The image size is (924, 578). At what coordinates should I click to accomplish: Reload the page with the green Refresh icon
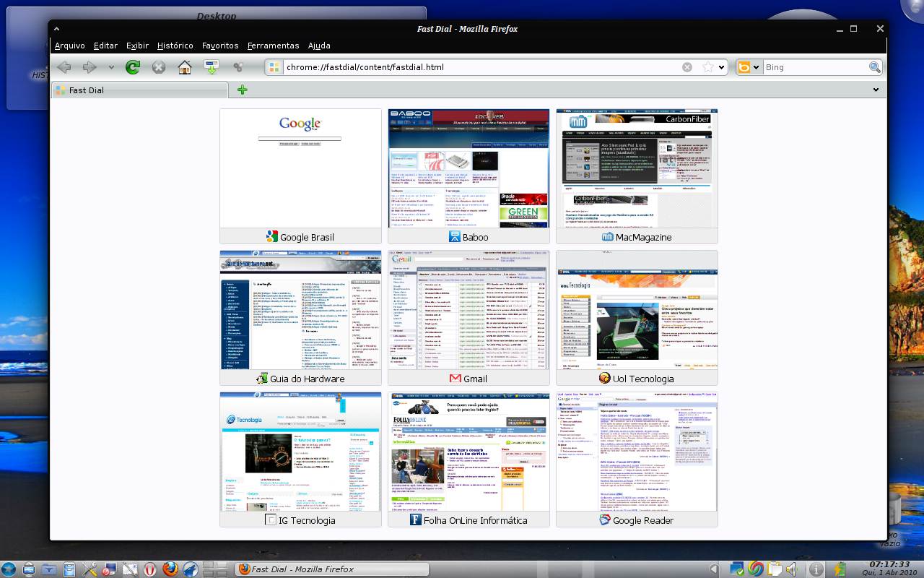(133, 67)
